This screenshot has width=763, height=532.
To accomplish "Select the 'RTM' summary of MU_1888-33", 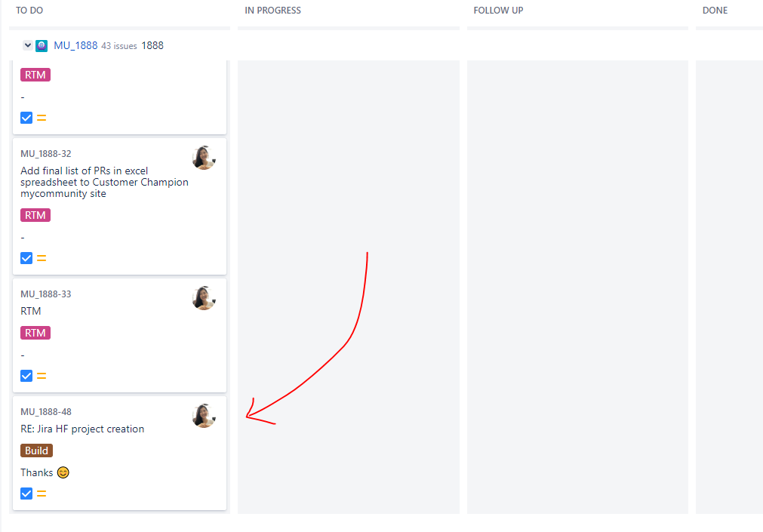I will pos(31,311).
